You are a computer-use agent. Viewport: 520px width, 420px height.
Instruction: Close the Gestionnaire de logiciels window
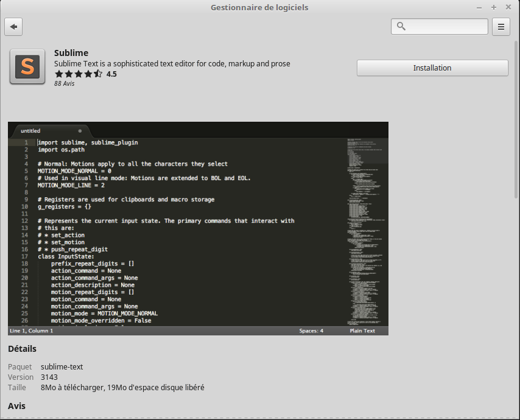(508, 7)
